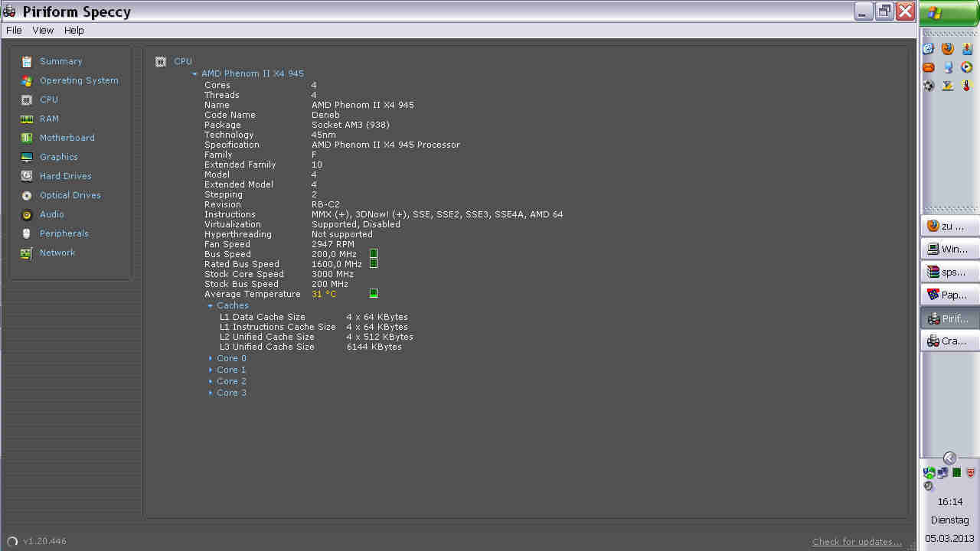Switch to the 'Cra...' taskbar button
Image resolution: width=980 pixels, height=551 pixels.
point(949,341)
